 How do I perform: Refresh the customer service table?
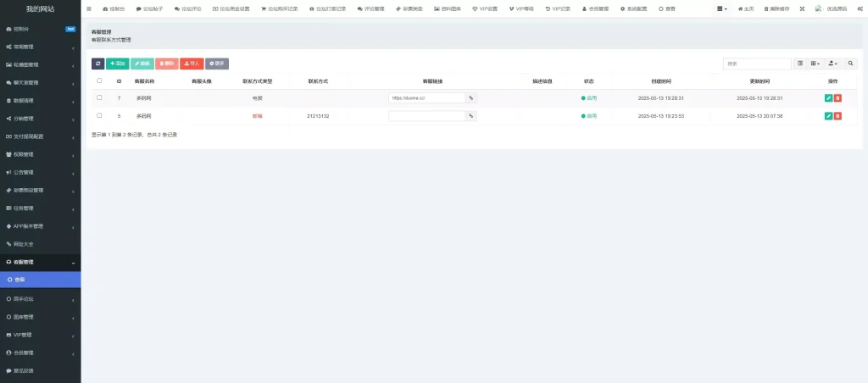[98, 64]
